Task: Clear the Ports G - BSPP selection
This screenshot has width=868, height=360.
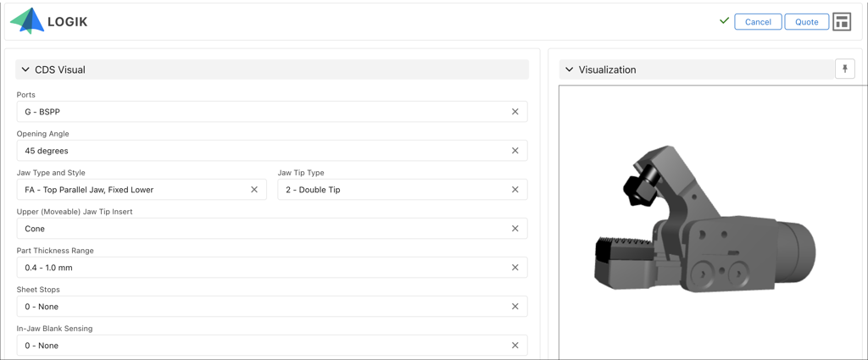Action: (x=515, y=112)
